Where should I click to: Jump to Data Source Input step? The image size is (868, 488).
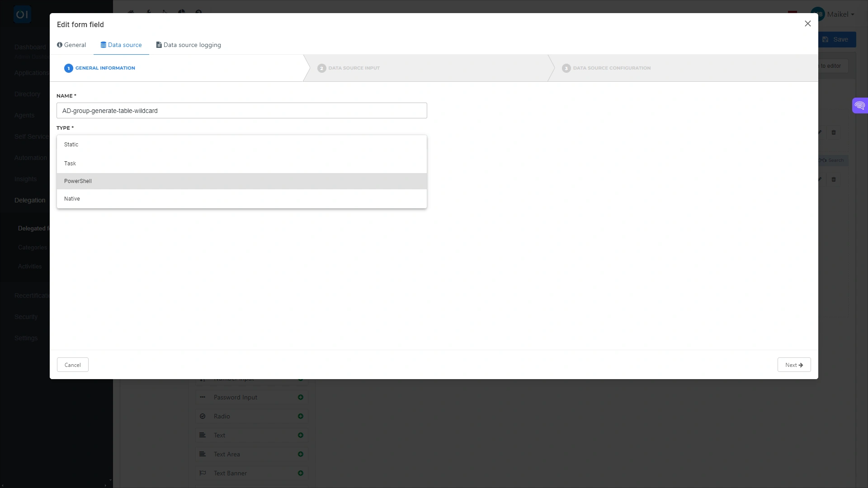[x=349, y=68]
